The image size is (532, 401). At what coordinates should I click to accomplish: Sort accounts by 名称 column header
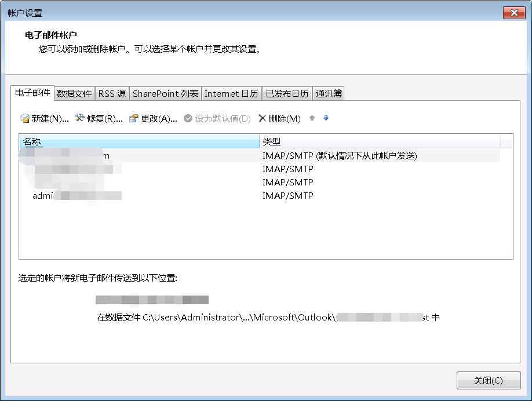[x=139, y=141]
